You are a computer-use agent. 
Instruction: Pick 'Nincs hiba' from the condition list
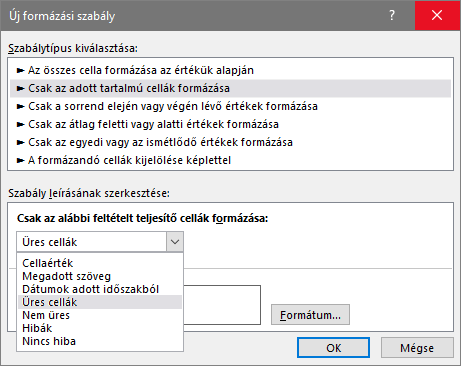click(100, 341)
